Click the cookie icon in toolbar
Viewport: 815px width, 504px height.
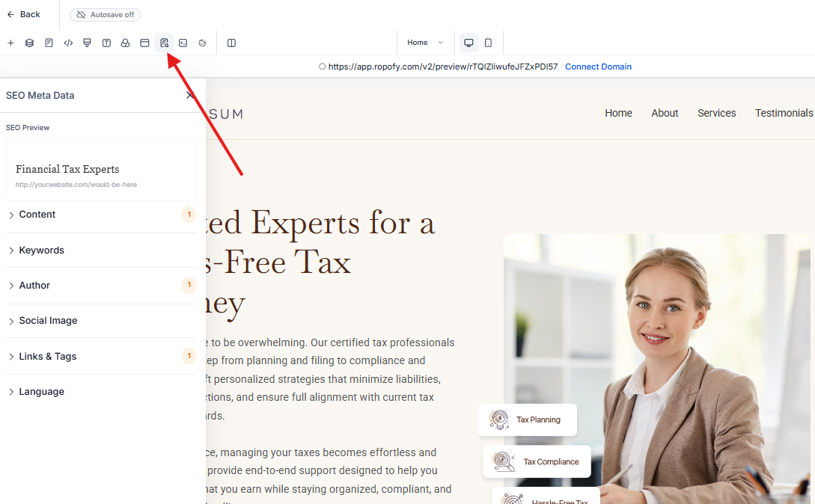point(202,43)
